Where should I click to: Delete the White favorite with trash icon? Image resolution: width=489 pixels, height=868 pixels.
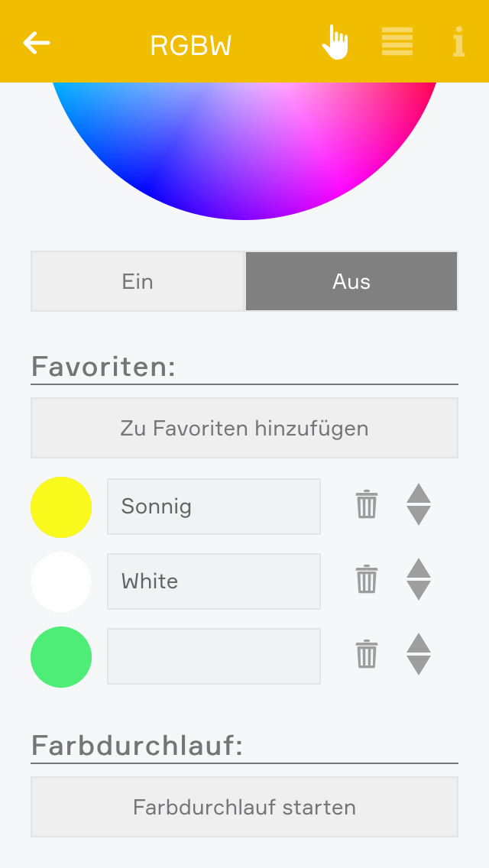coord(367,580)
